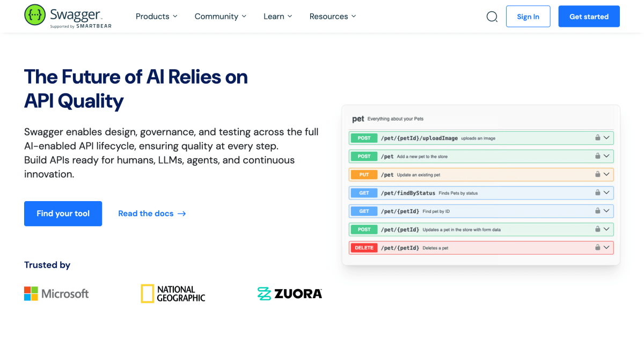The image size is (644, 362).
Task: Click lock icon on GET /pet/{petId} row
Action: click(597, 211)
